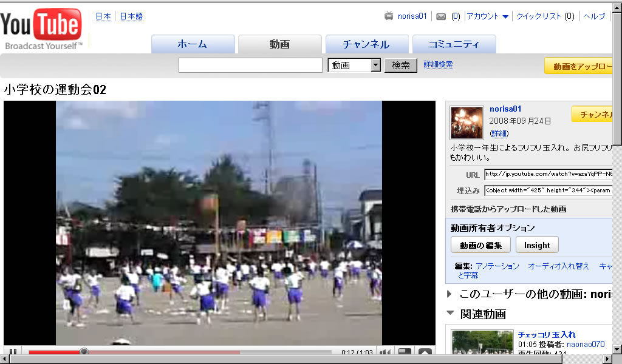Mute audio using the speaker icon

click(x=385, y=352)
